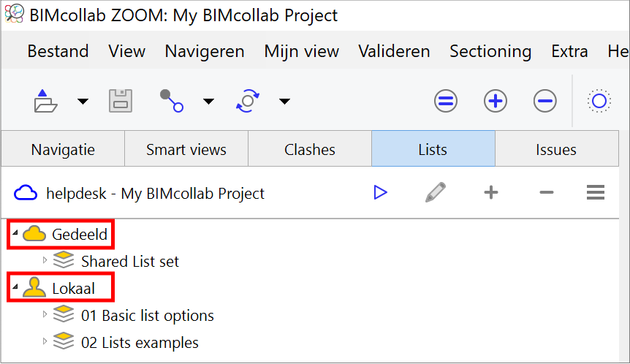Screen dimensions: 630x364
Task: Expand the Shared List set item
Action: click(x=45, y=260)
